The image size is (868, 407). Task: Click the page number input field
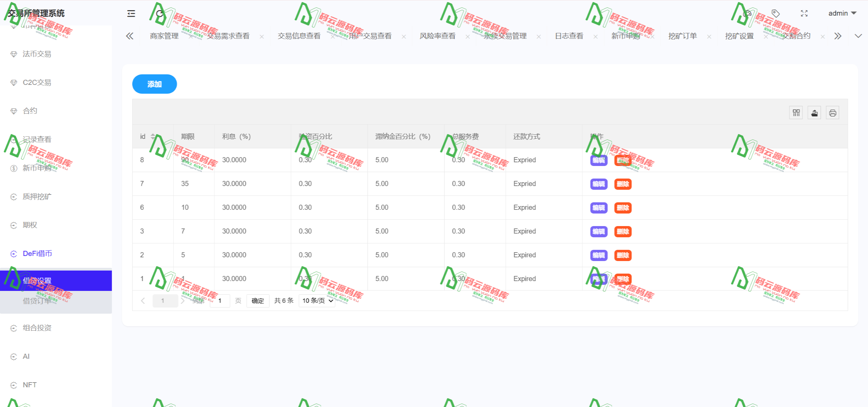tap(220, 301)
